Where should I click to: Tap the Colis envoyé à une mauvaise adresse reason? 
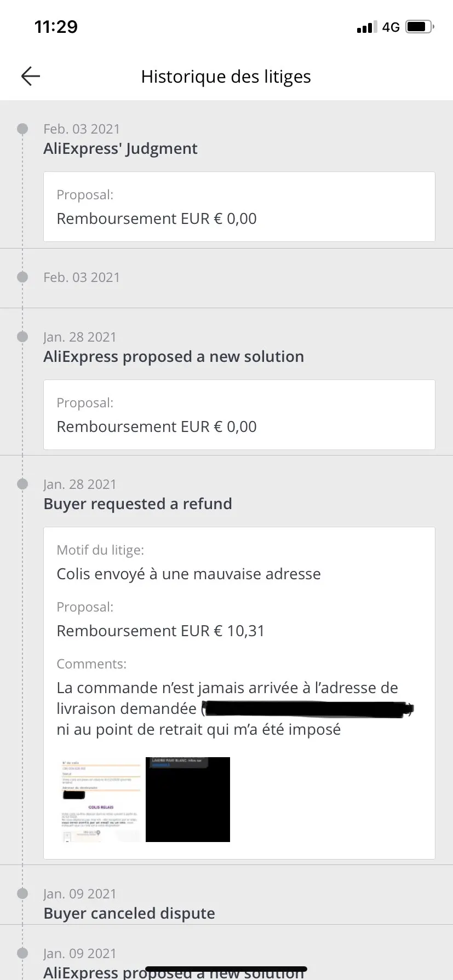pyautogui.click(x=188, y=574)
